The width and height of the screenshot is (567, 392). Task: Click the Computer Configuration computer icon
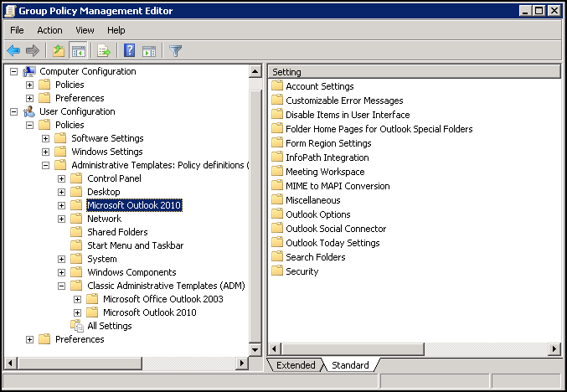[29, 71]
